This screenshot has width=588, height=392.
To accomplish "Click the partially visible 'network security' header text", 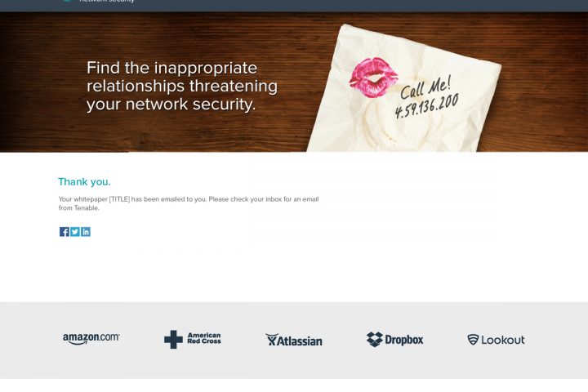I will click(x=107, y=1).
